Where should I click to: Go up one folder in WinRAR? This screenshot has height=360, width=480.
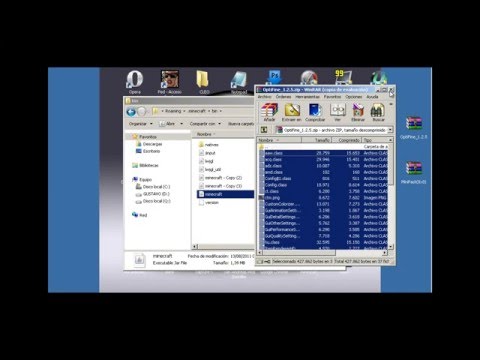(264, 130)
